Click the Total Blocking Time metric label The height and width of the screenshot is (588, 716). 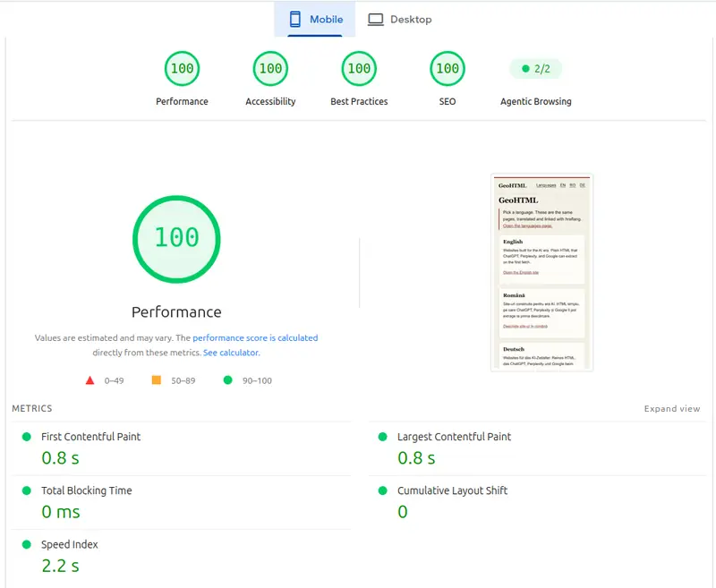tap(86, 490)
